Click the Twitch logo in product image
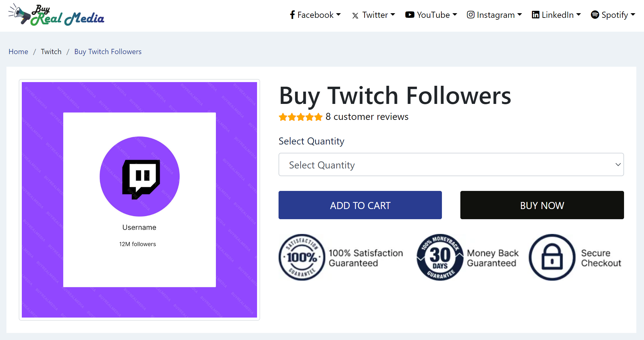This screenshot has height=340, width=644. pos(141,179)
